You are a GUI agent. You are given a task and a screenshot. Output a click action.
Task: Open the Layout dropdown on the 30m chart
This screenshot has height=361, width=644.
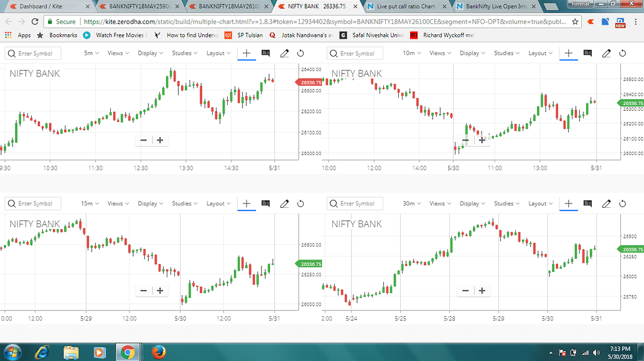[539, 204]
